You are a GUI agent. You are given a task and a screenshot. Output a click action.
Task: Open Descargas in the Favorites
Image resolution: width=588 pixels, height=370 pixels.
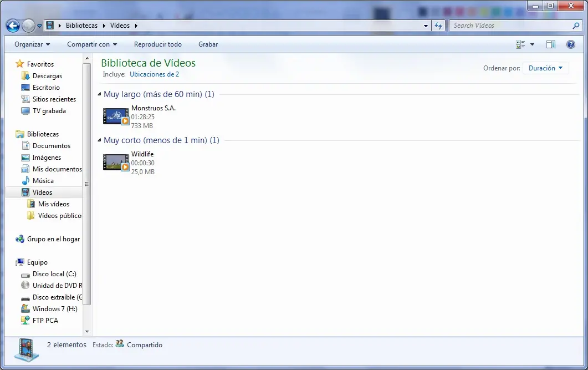coord(47,76)
